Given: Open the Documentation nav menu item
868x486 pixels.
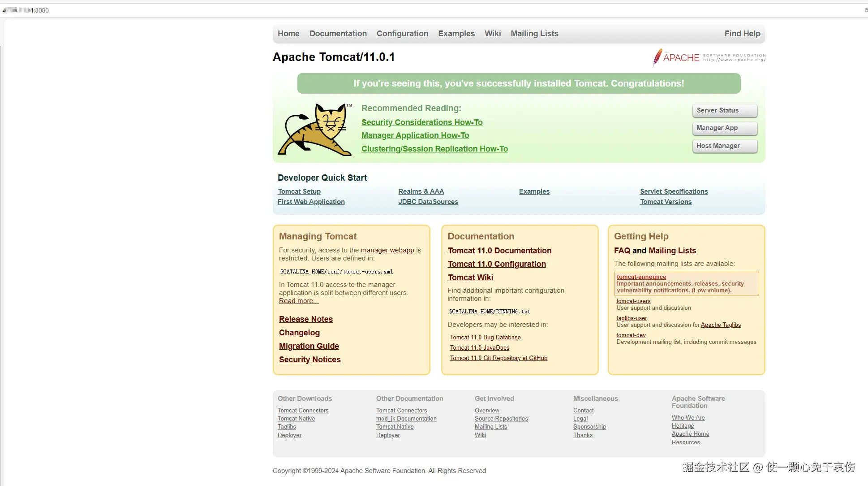Looking at the screenshot, I should pos(338,34).
